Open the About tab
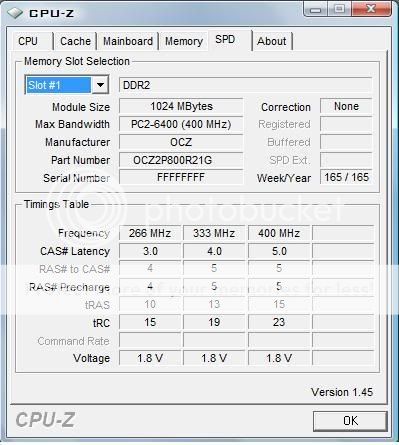 [x=272, y=41]
